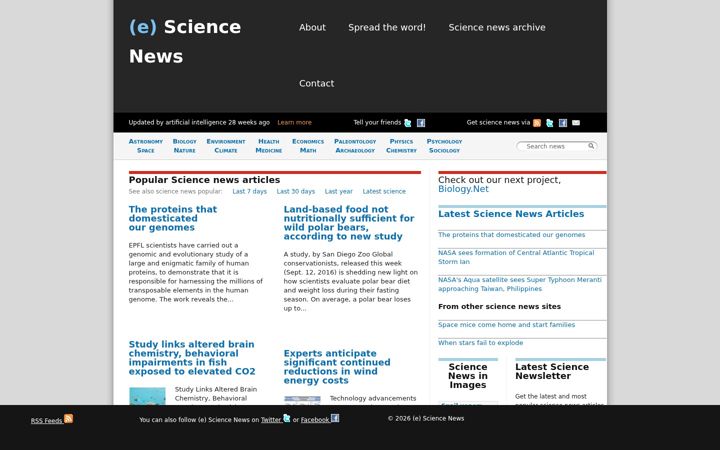Image resolution: width=720 pixels, height=450 pixels.
Task: Click © 2026 (e) Science News copyright
Action: [426, 418]
